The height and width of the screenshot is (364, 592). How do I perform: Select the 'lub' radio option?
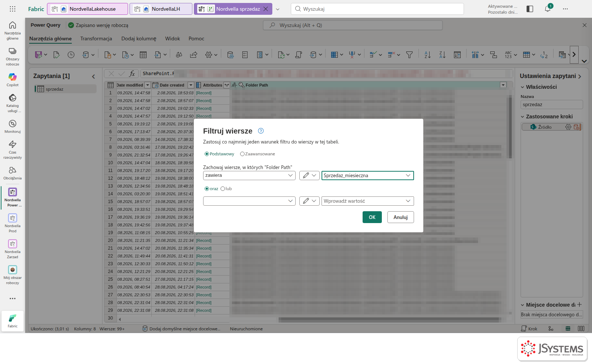tap(226, 189)
